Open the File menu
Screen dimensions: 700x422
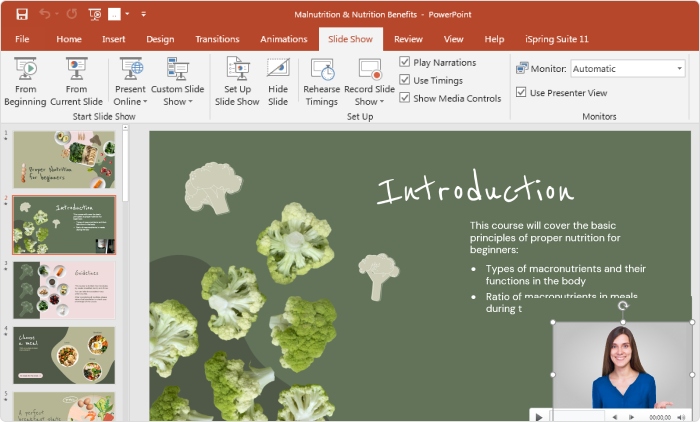click(x=22, y=39)
